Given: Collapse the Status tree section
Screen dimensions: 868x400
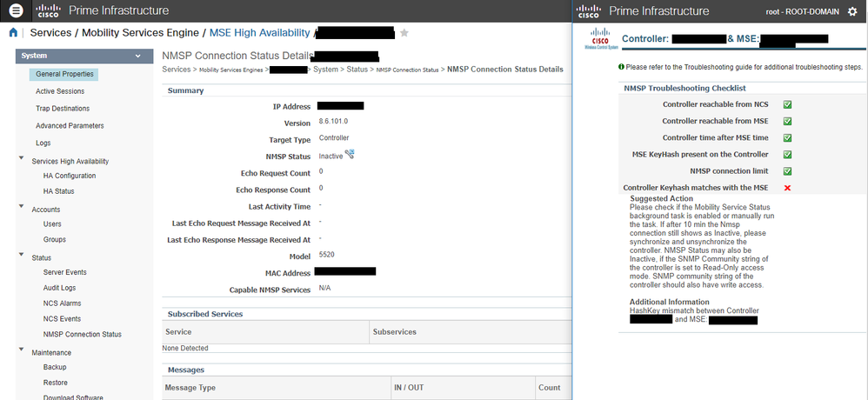Looking at the screenshot, I should (22, 255).
